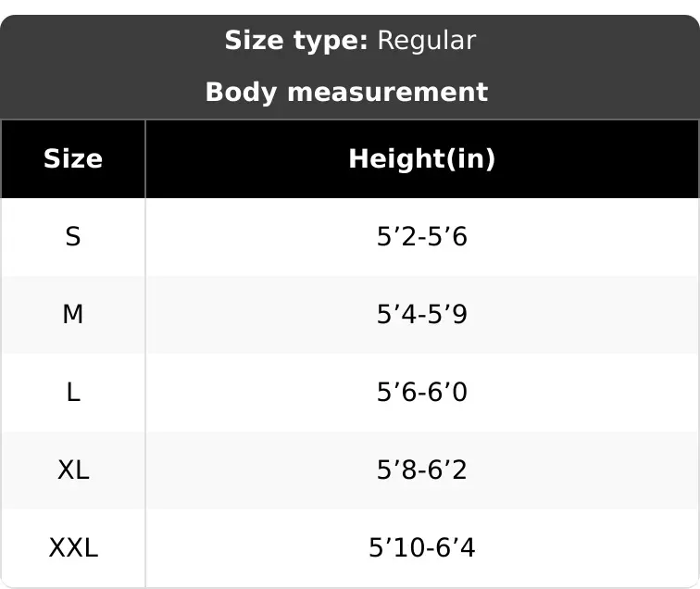This screenshot has width=700, height=589.
Task: Select the XL size cell
Action: click(73, 470)
